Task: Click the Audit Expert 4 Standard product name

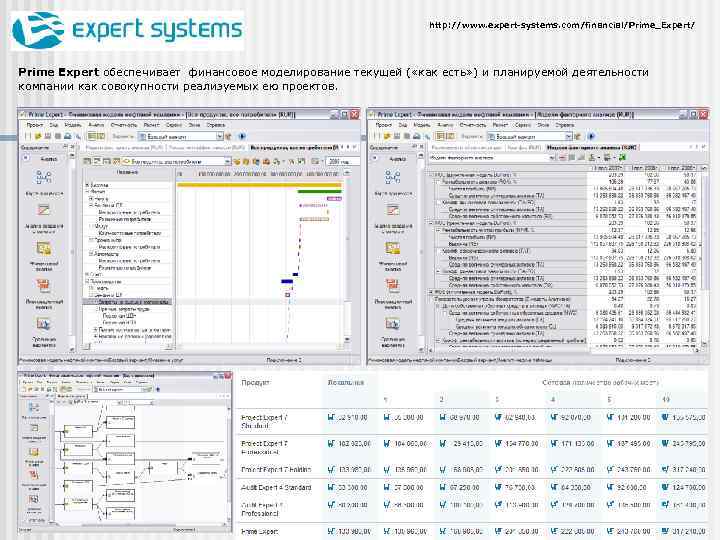Action: 276,487
